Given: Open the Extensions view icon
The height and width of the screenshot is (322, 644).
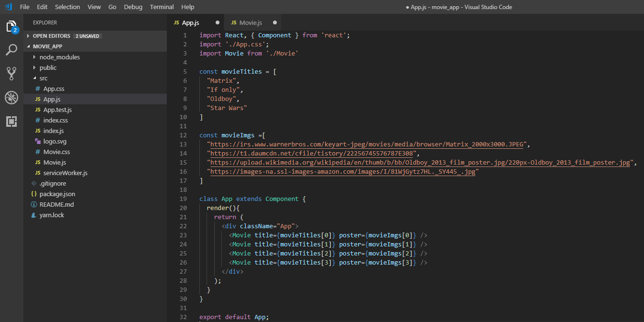Looking at the screenshot, I should (11, 122).
